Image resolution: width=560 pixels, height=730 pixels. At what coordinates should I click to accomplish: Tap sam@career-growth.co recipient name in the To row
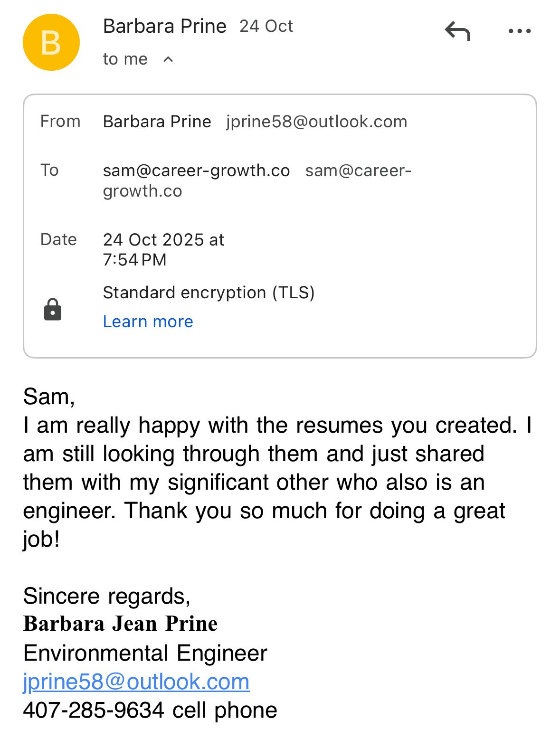pyautogui.click(x=196, y=171)
